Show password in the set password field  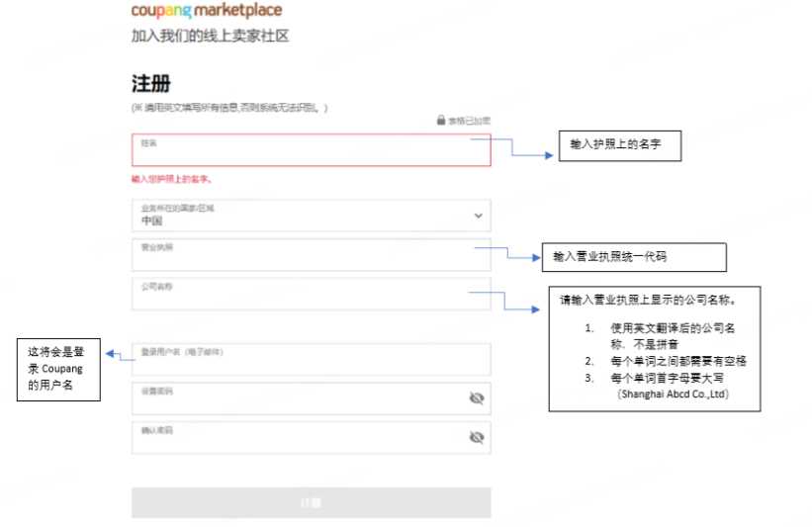(x=477, y=398)
